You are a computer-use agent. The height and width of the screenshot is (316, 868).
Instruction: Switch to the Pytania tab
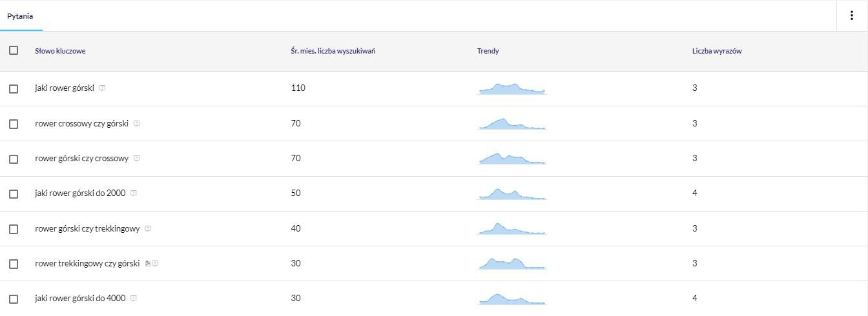coord(20,16)
